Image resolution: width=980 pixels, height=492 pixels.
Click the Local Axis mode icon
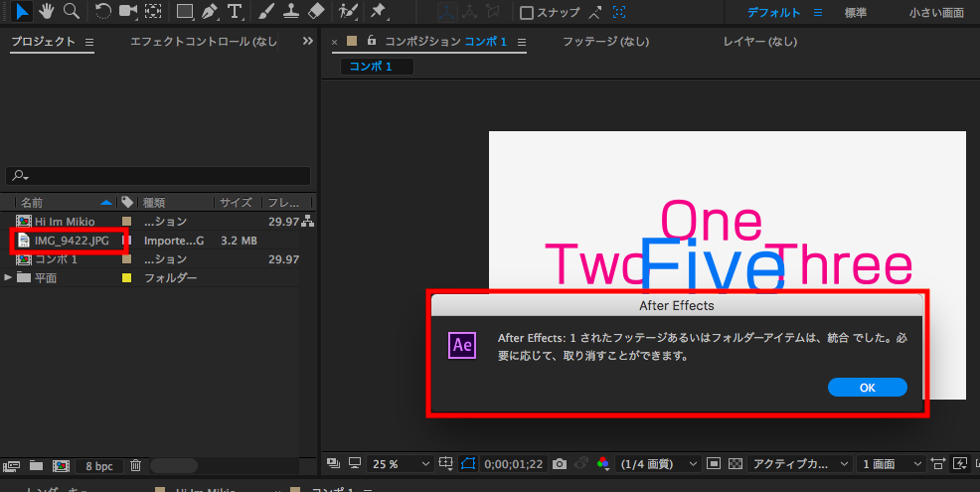(x=446, y=12)
